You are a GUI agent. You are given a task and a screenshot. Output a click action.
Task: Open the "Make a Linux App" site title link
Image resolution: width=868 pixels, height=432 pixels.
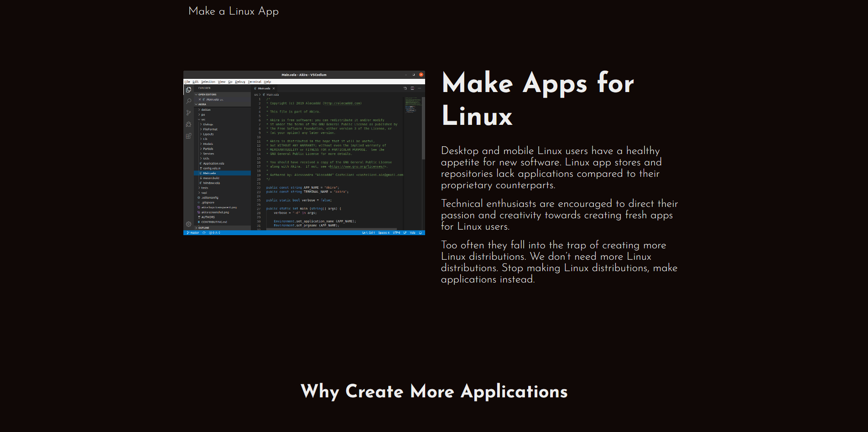[233, 11]
